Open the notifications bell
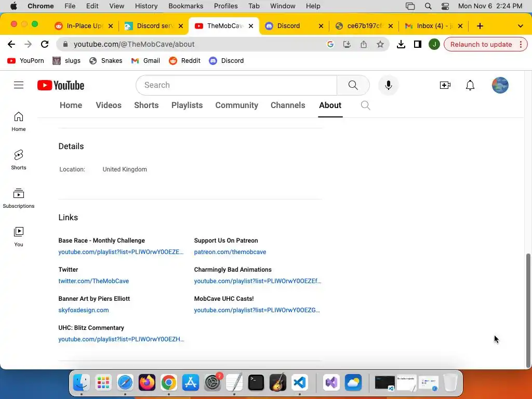The width and height of the screenshot is (532, 399). point(470,85)
